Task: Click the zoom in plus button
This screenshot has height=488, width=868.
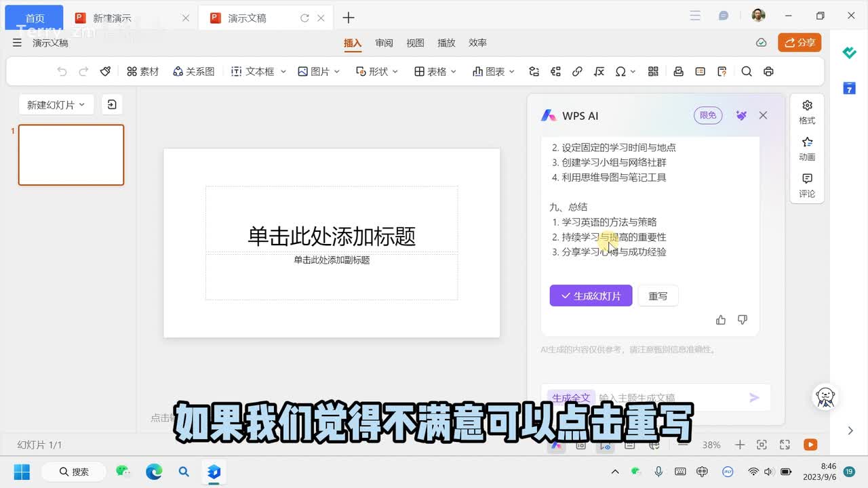Action: coord(740,445)
